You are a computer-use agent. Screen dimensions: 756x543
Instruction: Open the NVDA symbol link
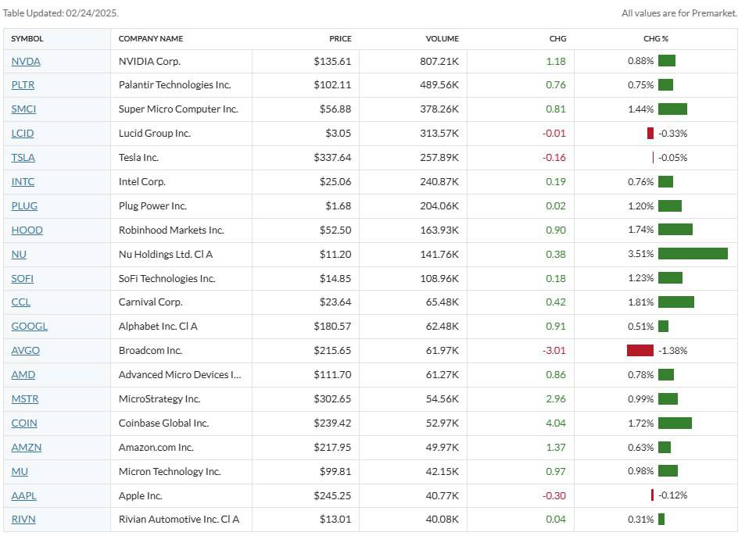coord(26,61)
